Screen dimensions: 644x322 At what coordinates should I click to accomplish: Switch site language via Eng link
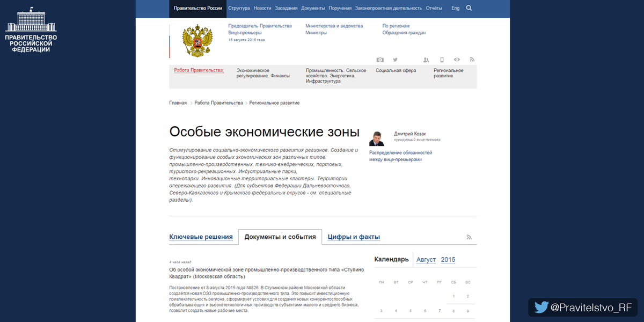456,9
